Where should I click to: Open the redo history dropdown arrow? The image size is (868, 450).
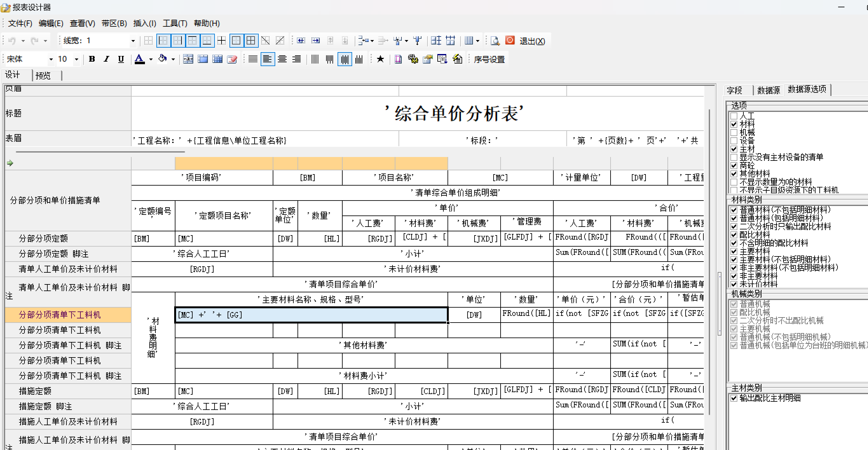coord(45,41)
